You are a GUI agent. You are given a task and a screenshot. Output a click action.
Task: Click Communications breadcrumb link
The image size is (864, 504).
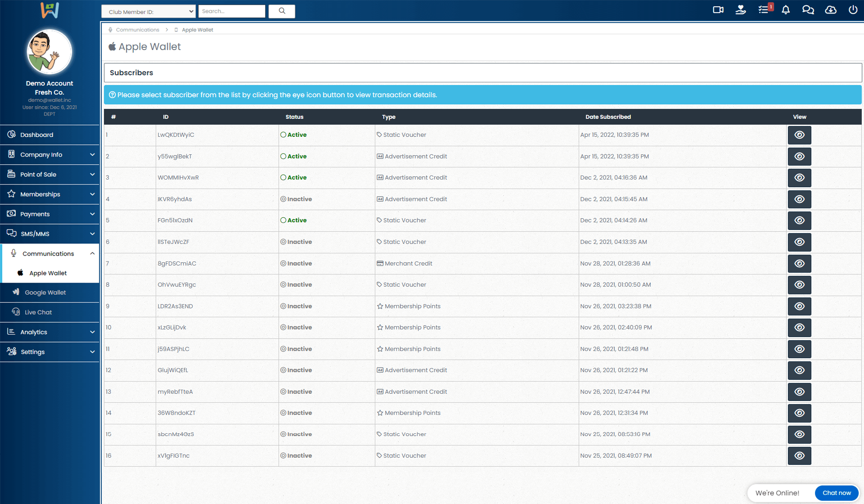pyautogui.click(x=137, y=30)
